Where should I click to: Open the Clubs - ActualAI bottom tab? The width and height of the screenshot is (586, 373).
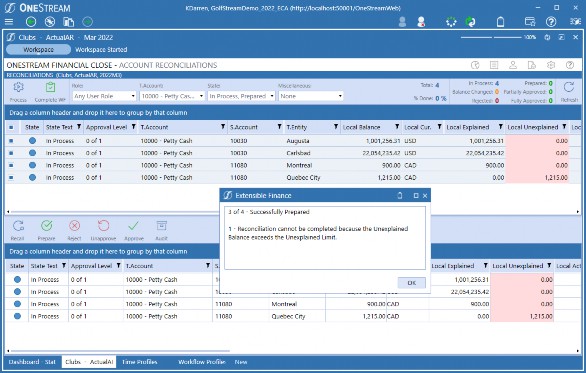click(x=89, y=362)
